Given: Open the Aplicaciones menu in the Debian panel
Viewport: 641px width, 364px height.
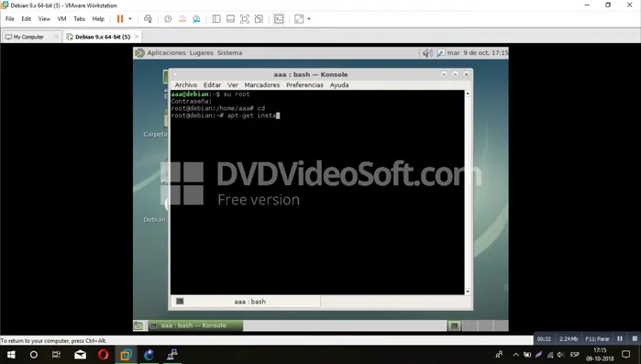Looking at the screenshot, I should 166,52.
